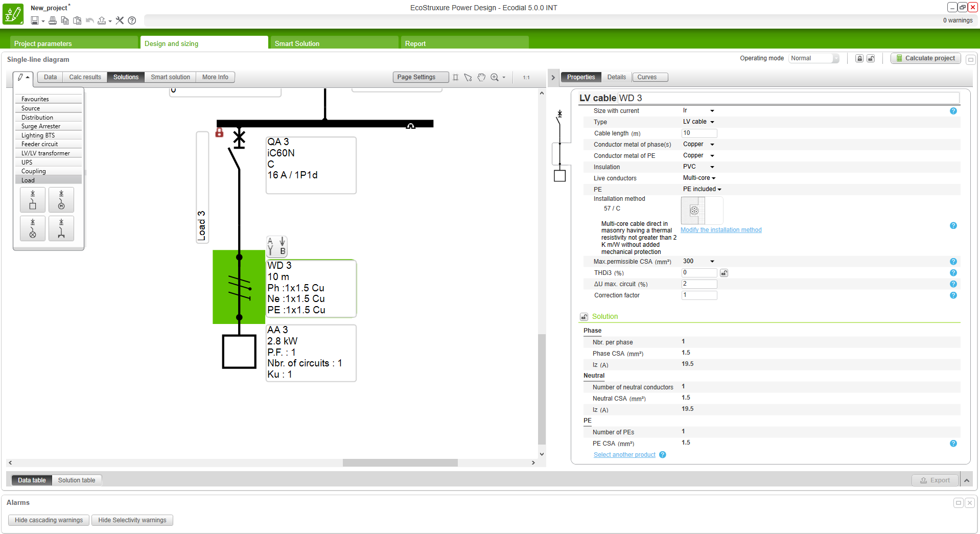The image size is (980, 534).
Task: Open the Calc results tab
Action: tap(85, 77)
